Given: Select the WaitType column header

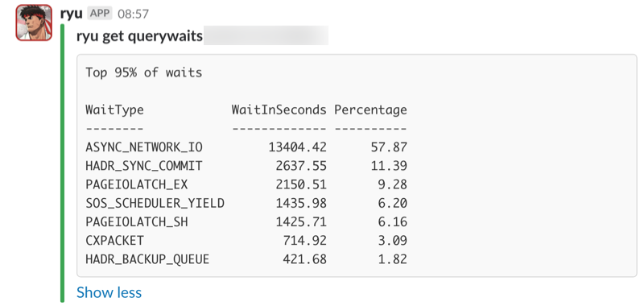Looking at the screenshot, I should click(114, 110).
